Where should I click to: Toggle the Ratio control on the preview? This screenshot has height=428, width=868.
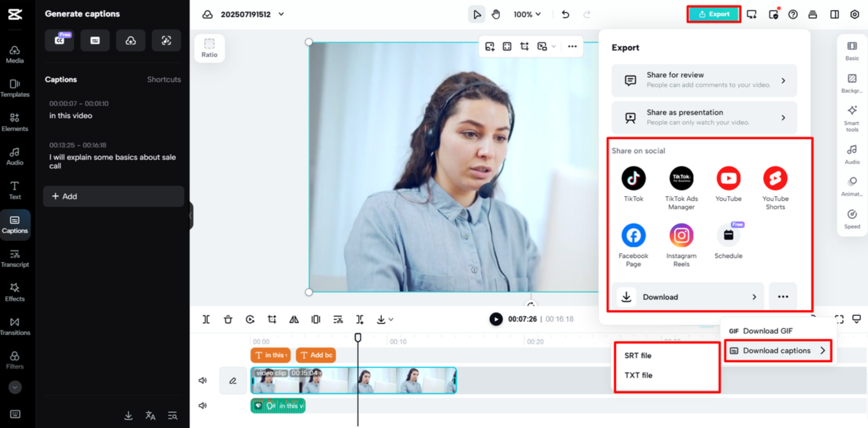pyautogui.click(x=209, y=48)
